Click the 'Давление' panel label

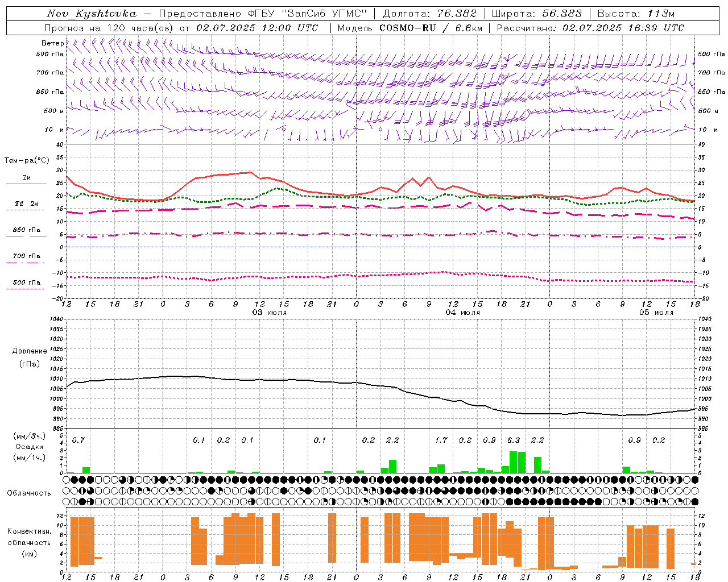[x=29, y=351]
